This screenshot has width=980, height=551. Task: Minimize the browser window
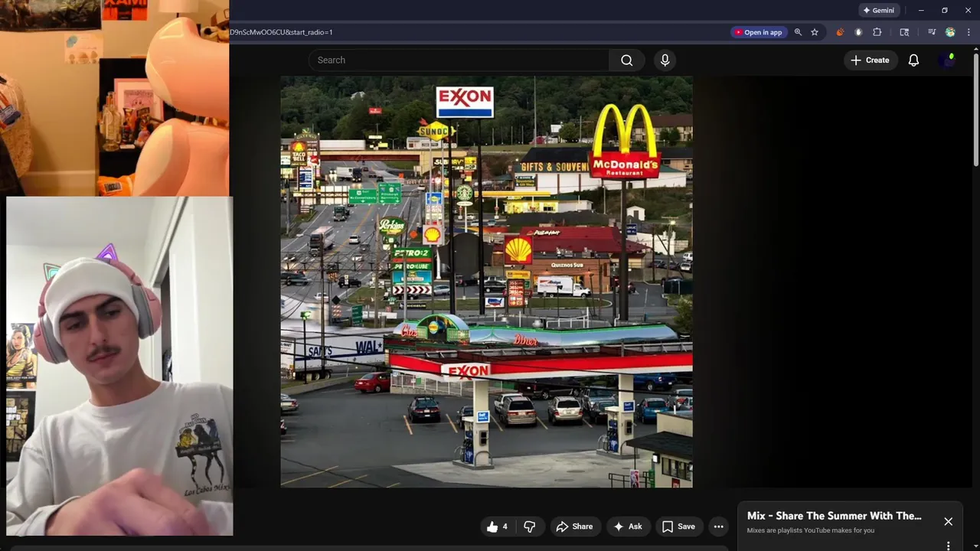pos(921,11)
